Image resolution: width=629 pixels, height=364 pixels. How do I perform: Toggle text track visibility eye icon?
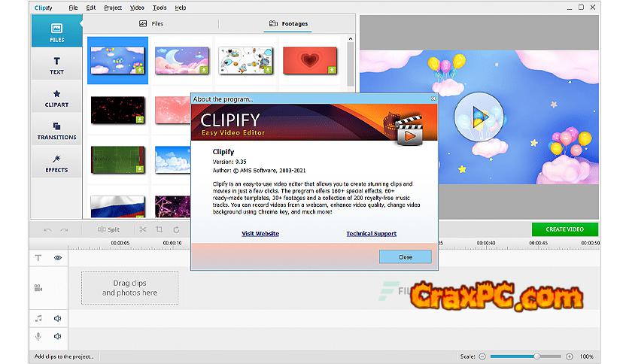tap(57, 257)
